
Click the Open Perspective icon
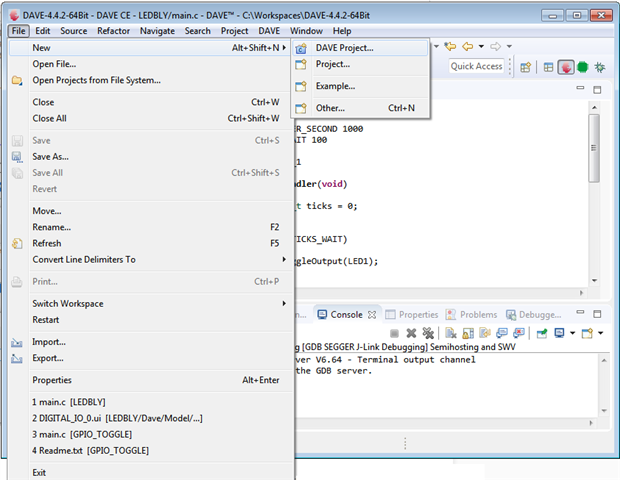tap(526, 67)
